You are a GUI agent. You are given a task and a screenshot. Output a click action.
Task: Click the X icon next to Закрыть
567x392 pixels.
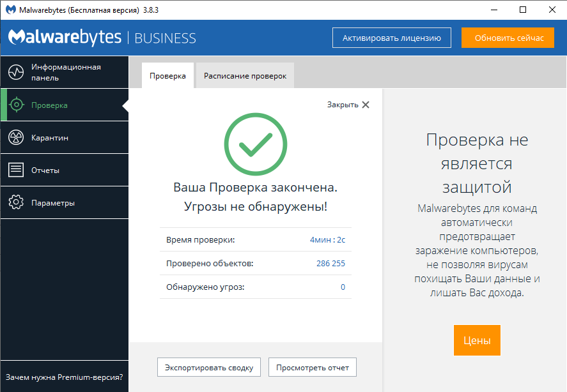pos(366,105)
